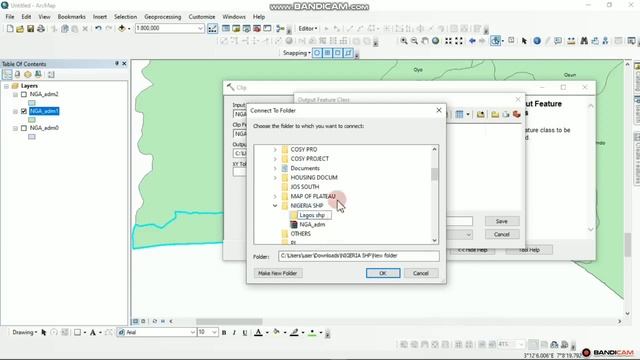Toggle End Snapping

[327, 53]
